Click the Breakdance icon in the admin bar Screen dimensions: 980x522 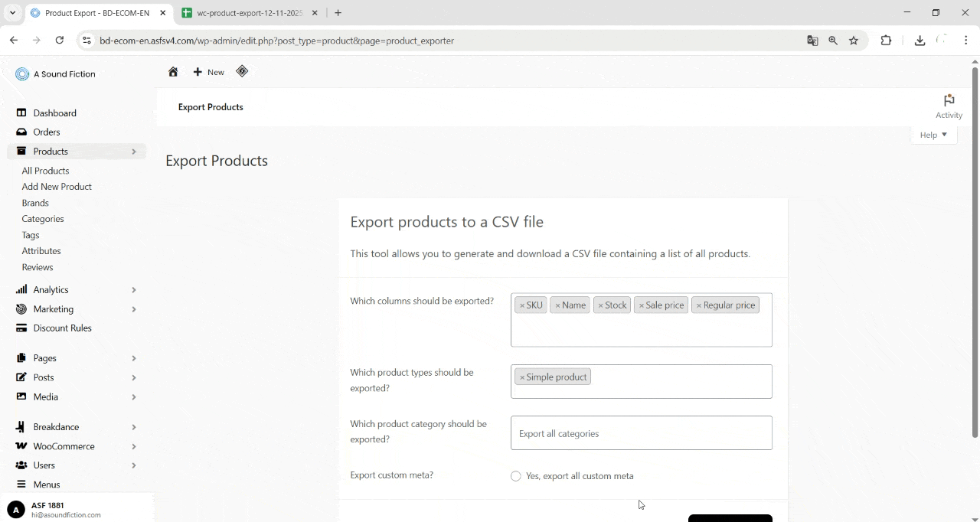[242, 70]
